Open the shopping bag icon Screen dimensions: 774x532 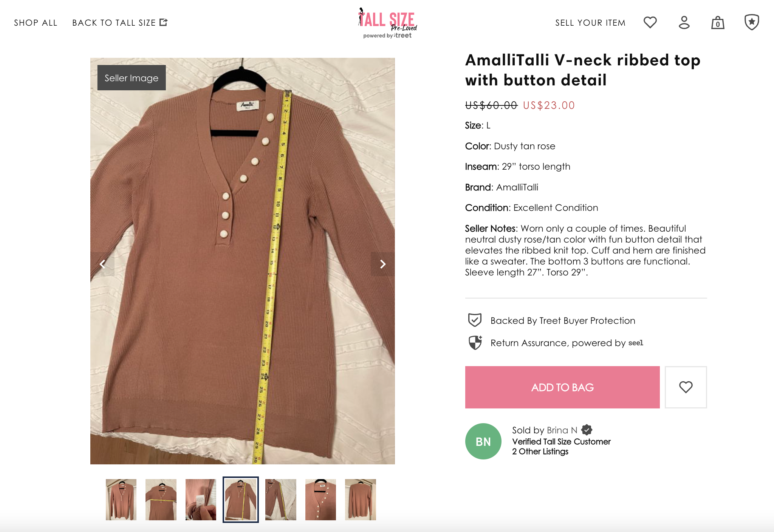point(718,23)
